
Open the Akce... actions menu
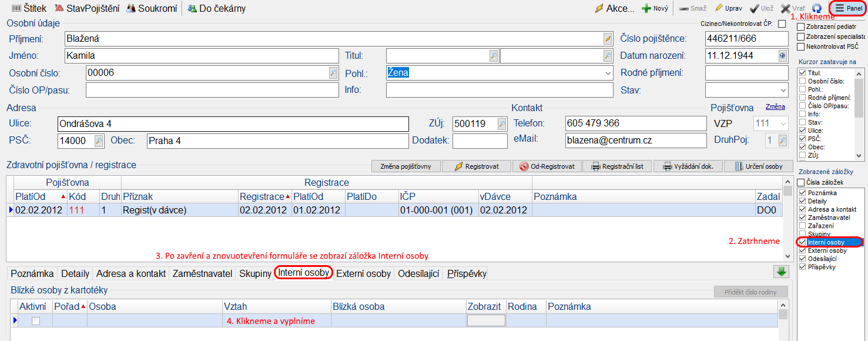[x=615, y=9]
